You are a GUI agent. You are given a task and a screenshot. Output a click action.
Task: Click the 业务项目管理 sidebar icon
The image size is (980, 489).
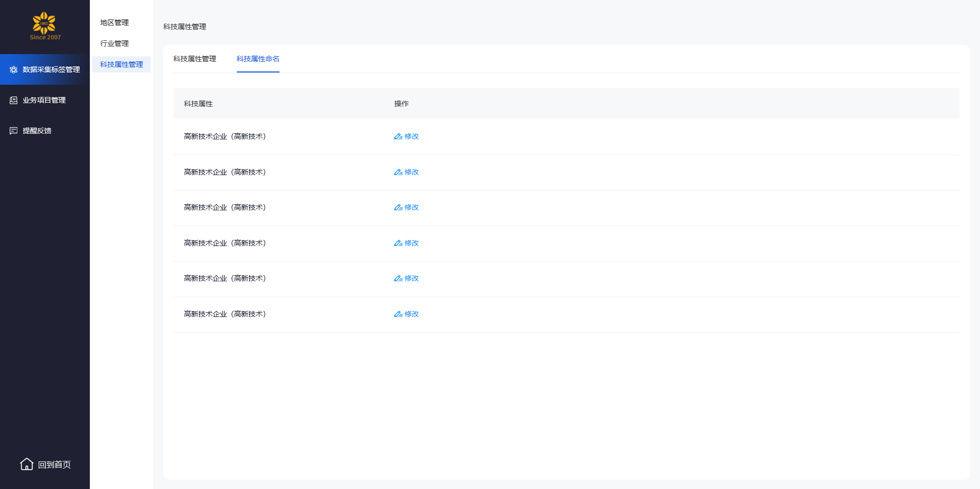[14, 100]
